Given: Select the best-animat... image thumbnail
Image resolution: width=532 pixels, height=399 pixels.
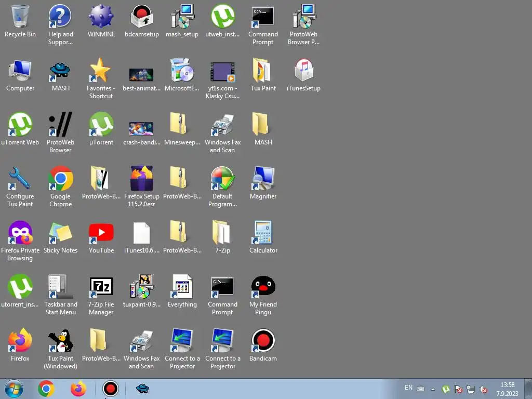Looking at the screenshot, I should (x=141, y=75).
